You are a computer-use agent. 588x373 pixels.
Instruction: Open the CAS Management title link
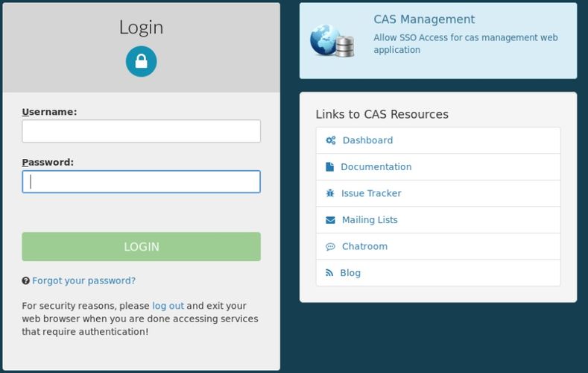tap(423, 20)
